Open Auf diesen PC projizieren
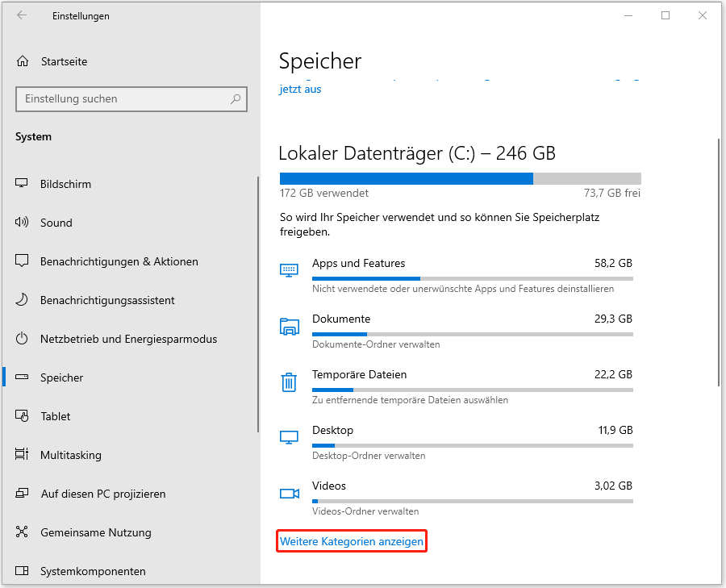 point(130,494)
